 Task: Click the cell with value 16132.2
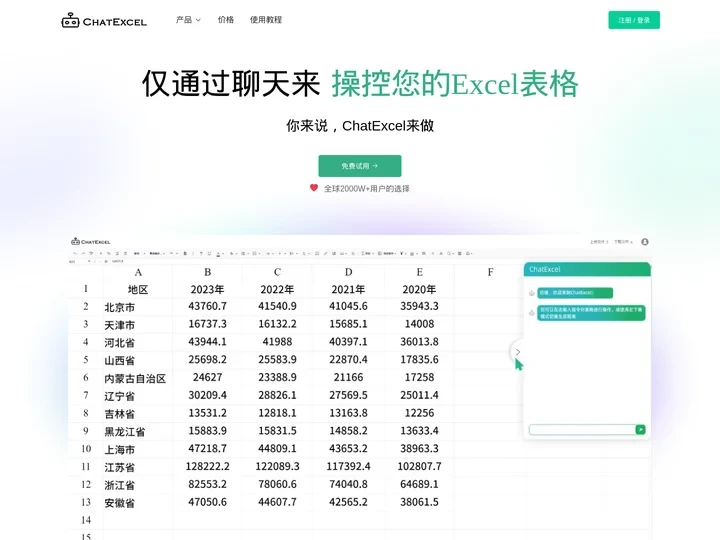pyautogui.click(x=277, y=324)
